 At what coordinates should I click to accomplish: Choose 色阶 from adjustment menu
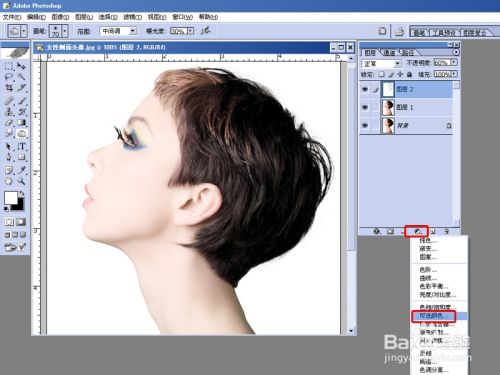pos(428,270)
